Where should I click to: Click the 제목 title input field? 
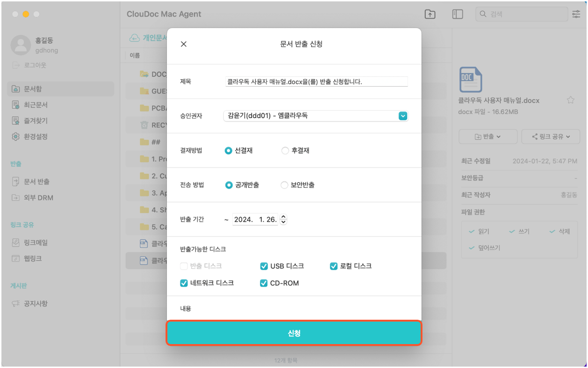(x=317, y=82)
